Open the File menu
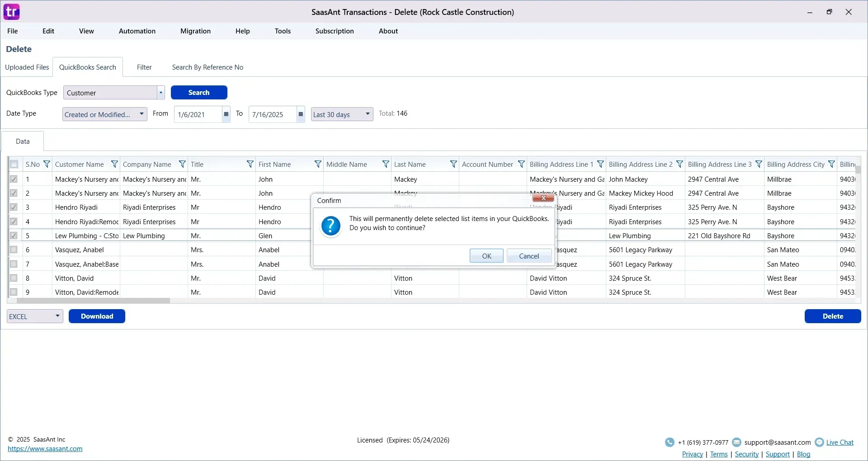 13,31
